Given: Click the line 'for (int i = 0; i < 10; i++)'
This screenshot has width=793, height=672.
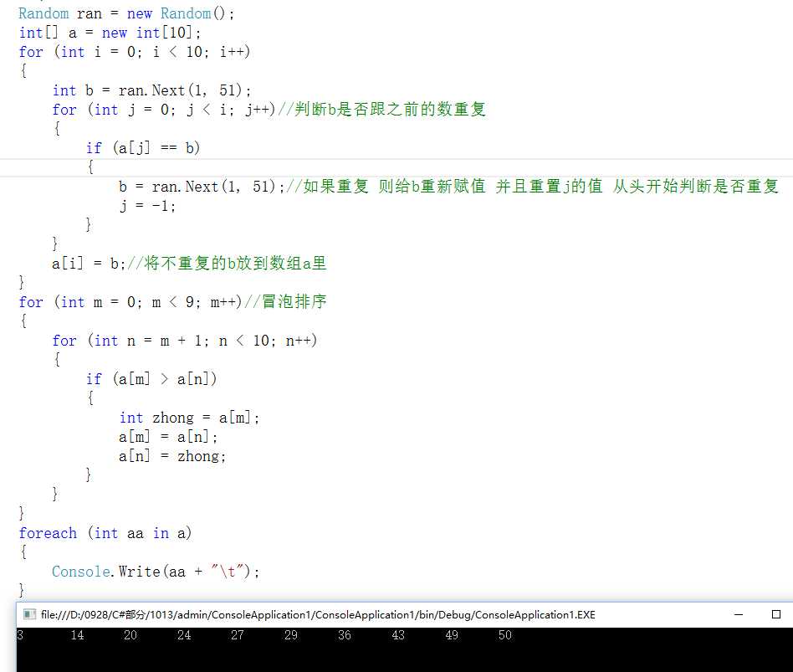Looking at the screenshot, I should pyautogui.click(x=135, y=52).
